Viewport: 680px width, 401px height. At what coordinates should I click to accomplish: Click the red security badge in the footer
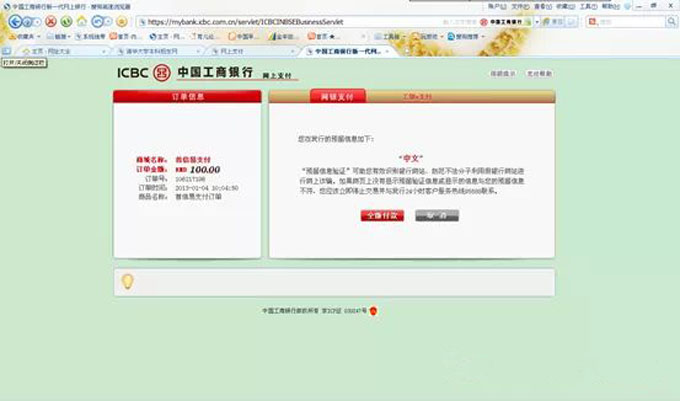click(x=373, y=311)
